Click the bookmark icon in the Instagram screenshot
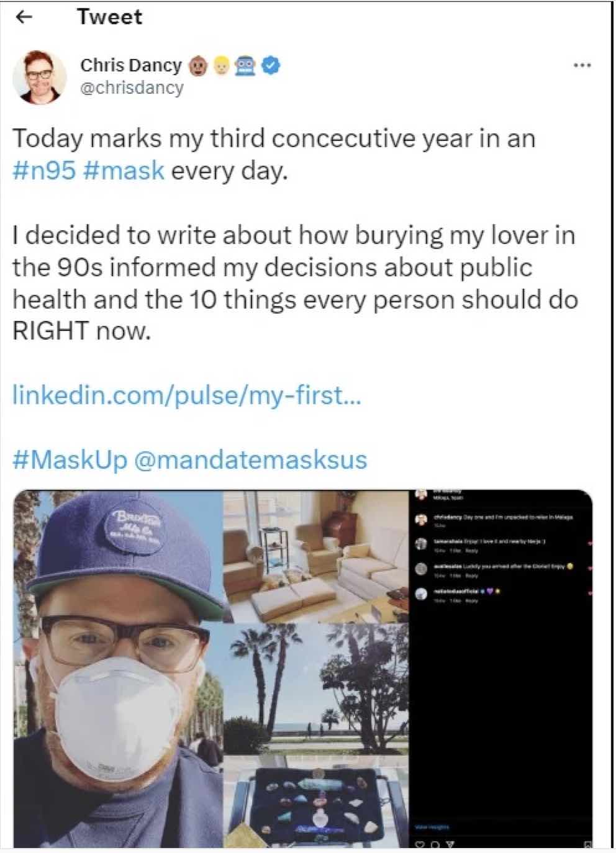Image resolution: width=616 pixels, height=853 pixels. (587, 843)
